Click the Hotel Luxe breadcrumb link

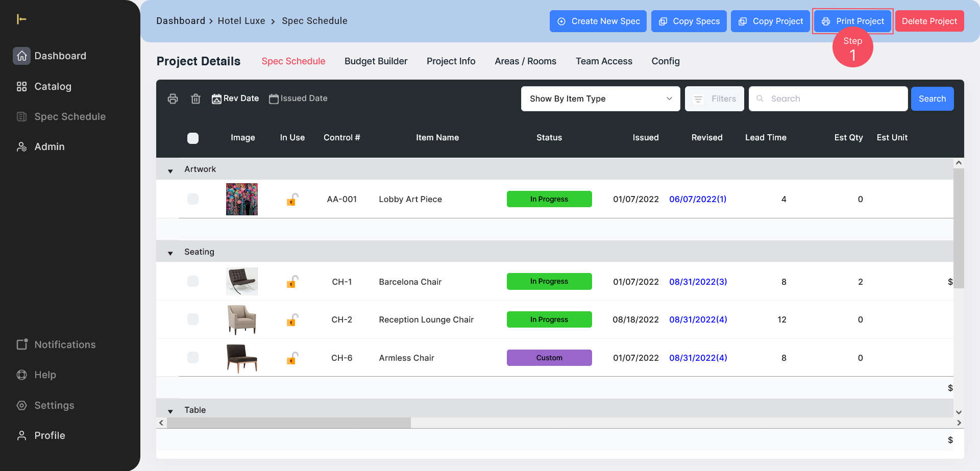[x=241, y=21]
